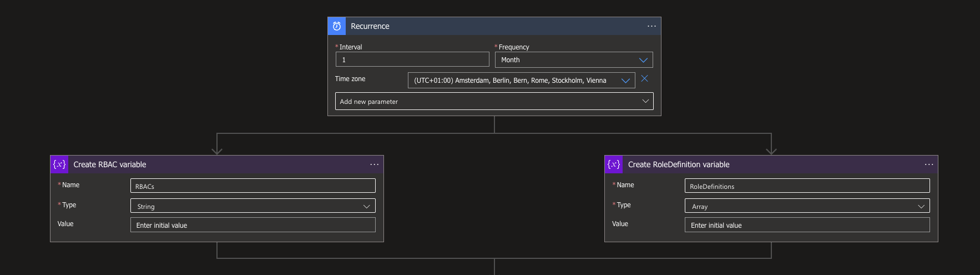Click the Create RoleDefinition variable icon
Screen dimensions: 980x275
point(614,164)
